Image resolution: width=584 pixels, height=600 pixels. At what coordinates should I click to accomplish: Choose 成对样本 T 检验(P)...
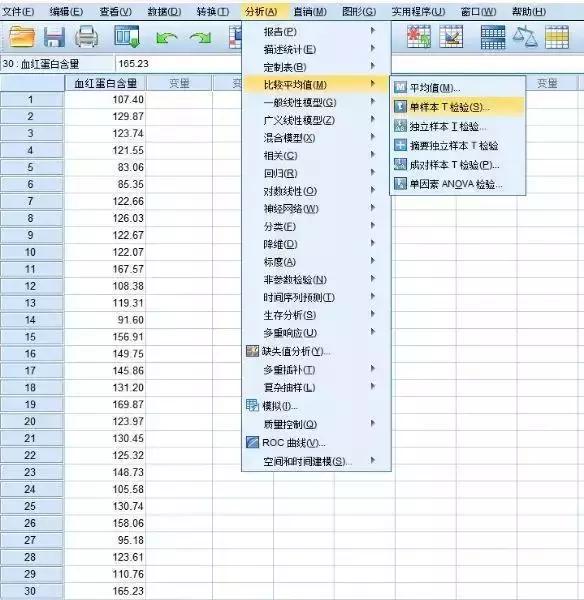coord(458,165)
